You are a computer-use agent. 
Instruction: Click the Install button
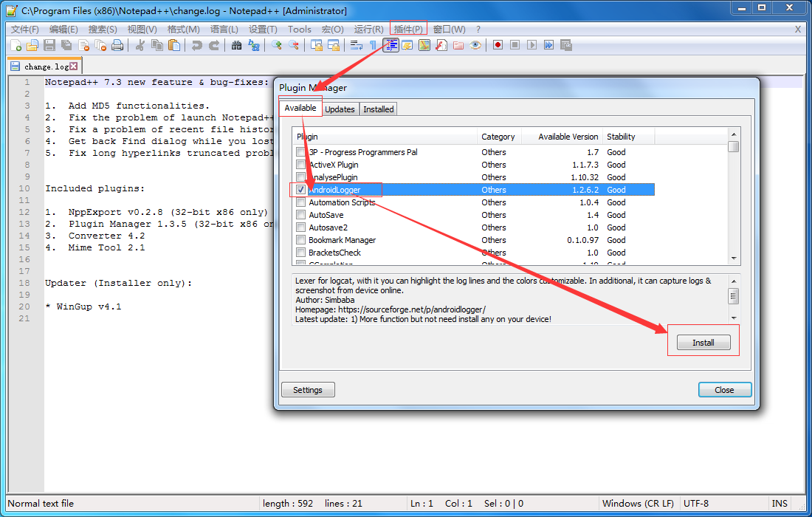703,342
